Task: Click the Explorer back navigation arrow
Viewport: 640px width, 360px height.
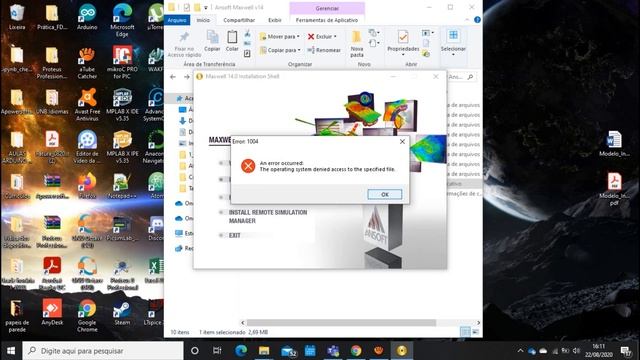Action: (x=173, y=77)
